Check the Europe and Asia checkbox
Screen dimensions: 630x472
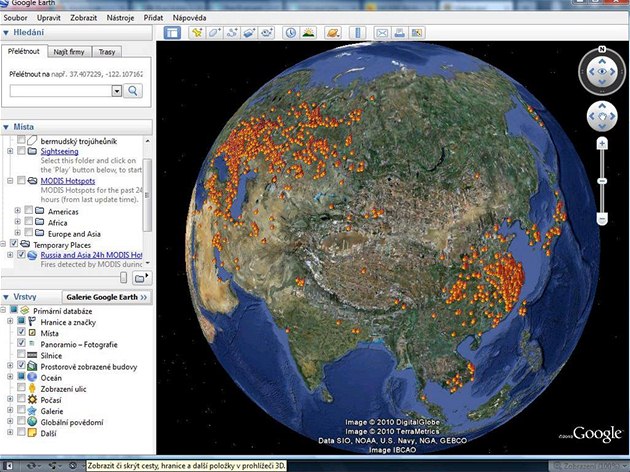point(29,232)
